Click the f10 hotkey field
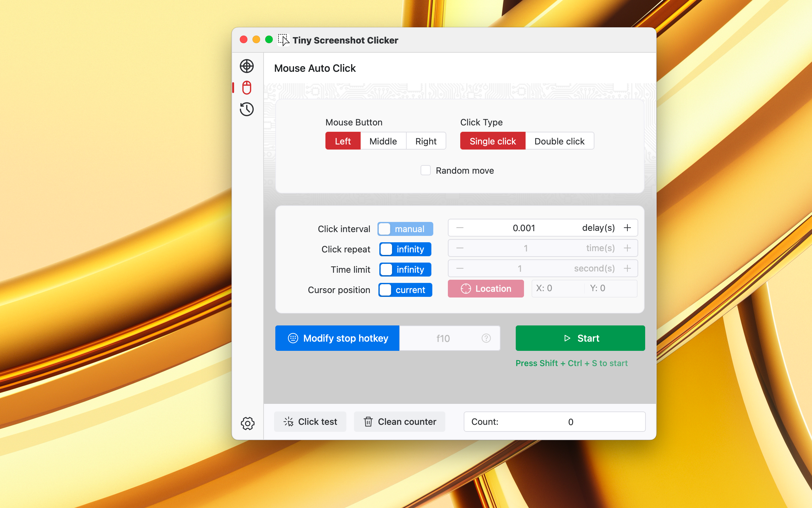 [450, 338]
